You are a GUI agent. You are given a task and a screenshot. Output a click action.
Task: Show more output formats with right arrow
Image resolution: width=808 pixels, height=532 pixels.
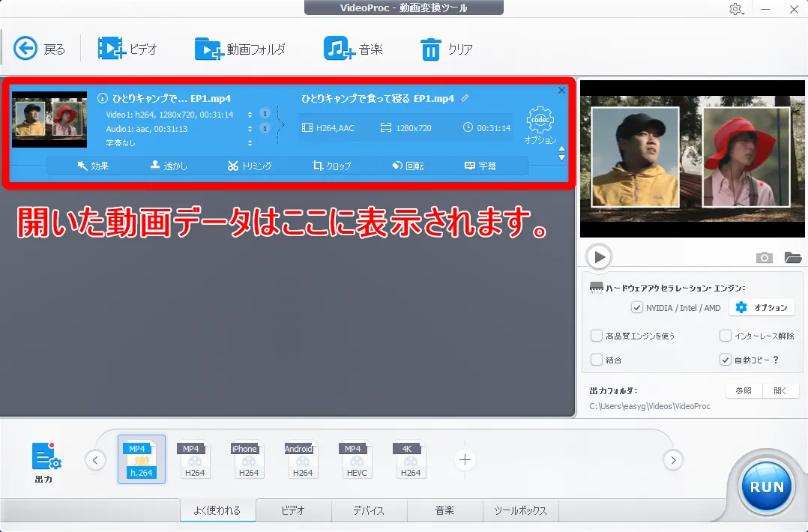pos(673,460)
